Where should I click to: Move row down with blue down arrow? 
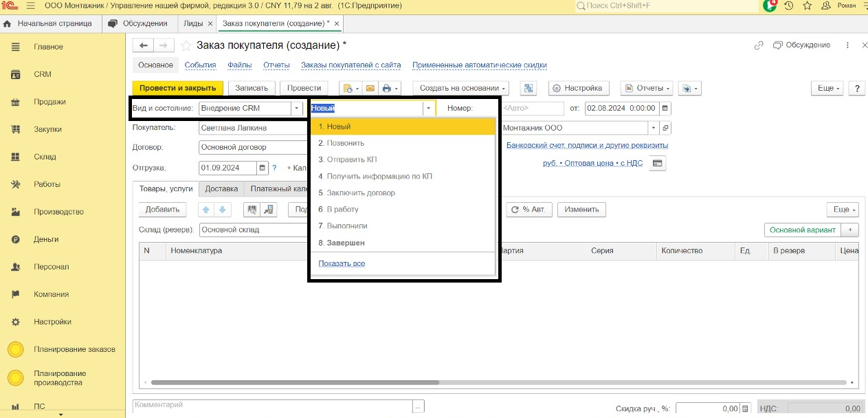coord(223,210)
